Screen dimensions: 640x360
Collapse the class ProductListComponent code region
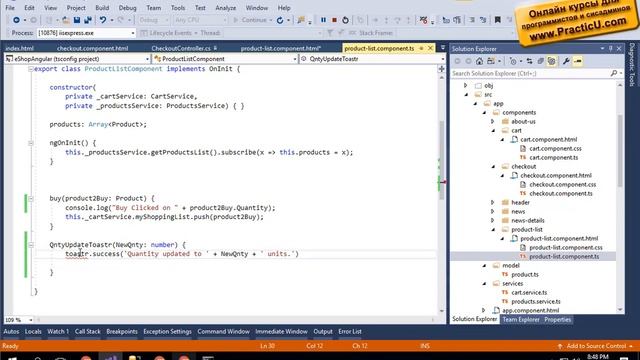tap(31, 69)
